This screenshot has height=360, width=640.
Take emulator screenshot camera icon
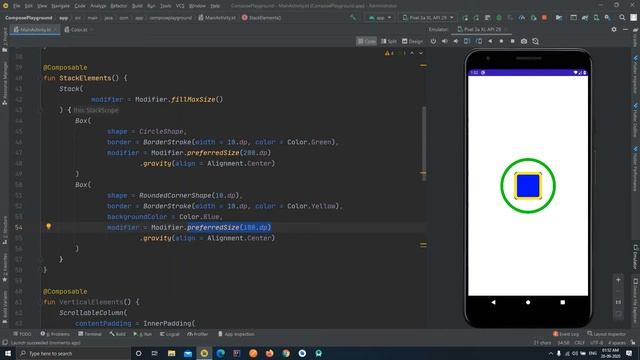coord(524,41)
